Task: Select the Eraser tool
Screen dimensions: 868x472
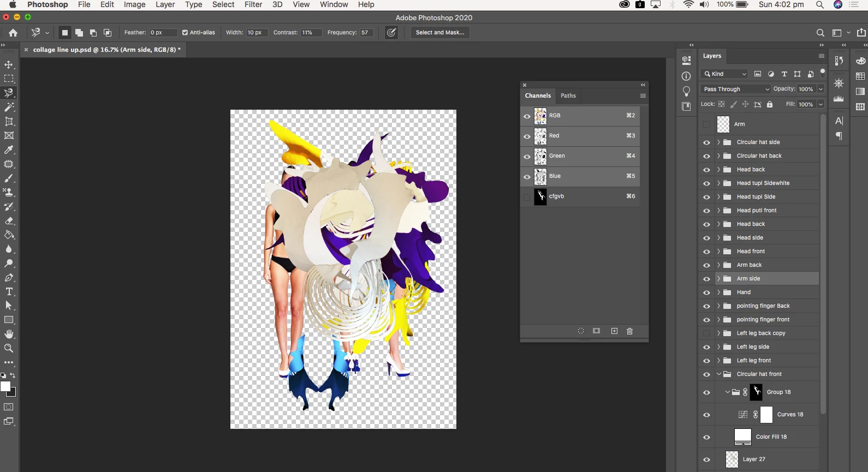Action: coord(9,220)
